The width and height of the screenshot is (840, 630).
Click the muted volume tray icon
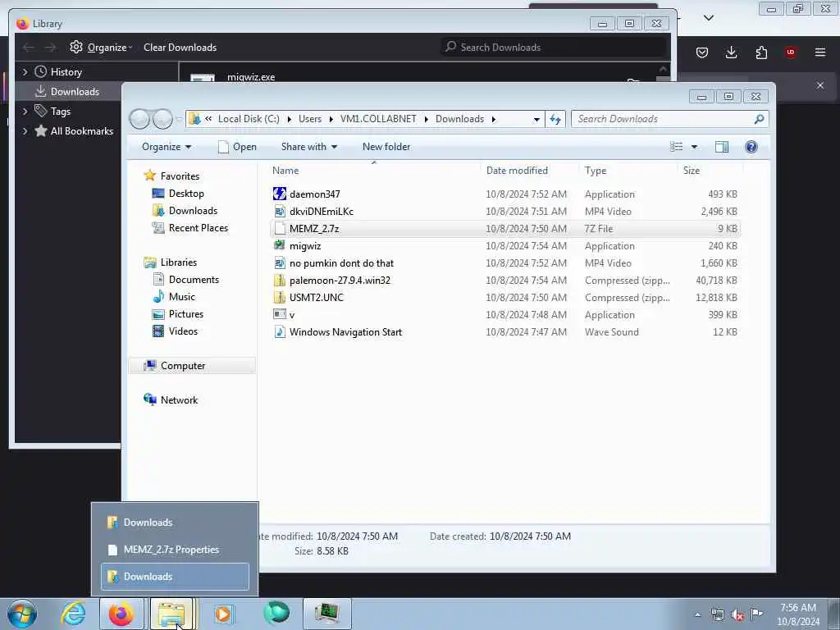pyautogui.click(x=737, y=614)
